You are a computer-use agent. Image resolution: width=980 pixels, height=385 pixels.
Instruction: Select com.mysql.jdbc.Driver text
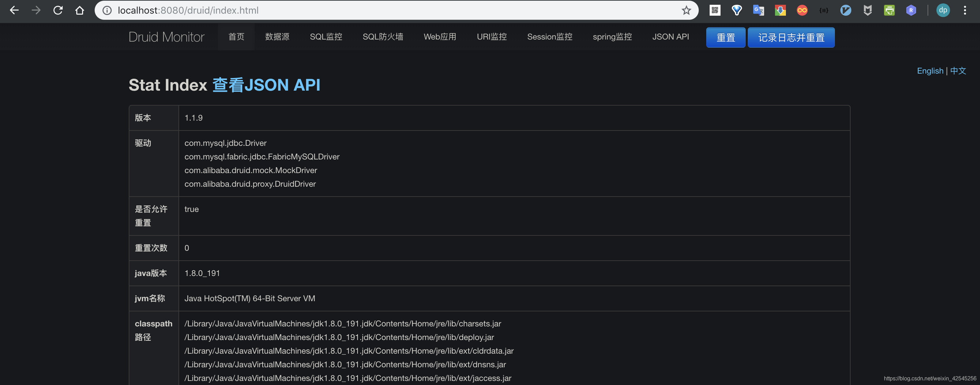[225, 143]
